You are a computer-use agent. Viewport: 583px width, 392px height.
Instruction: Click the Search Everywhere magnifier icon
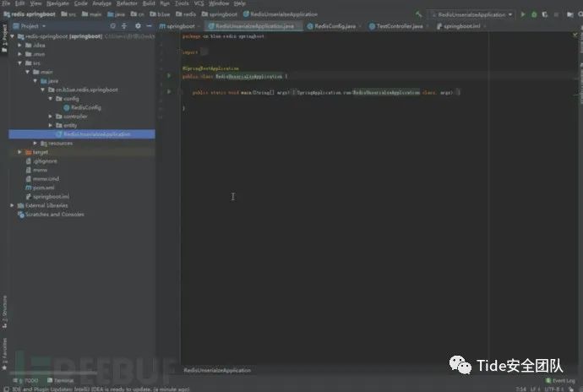pyautogui.click(x=580, y=14)
